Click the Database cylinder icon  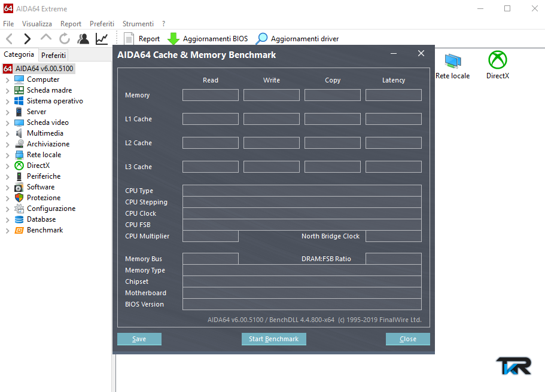[x=19, y=219]
